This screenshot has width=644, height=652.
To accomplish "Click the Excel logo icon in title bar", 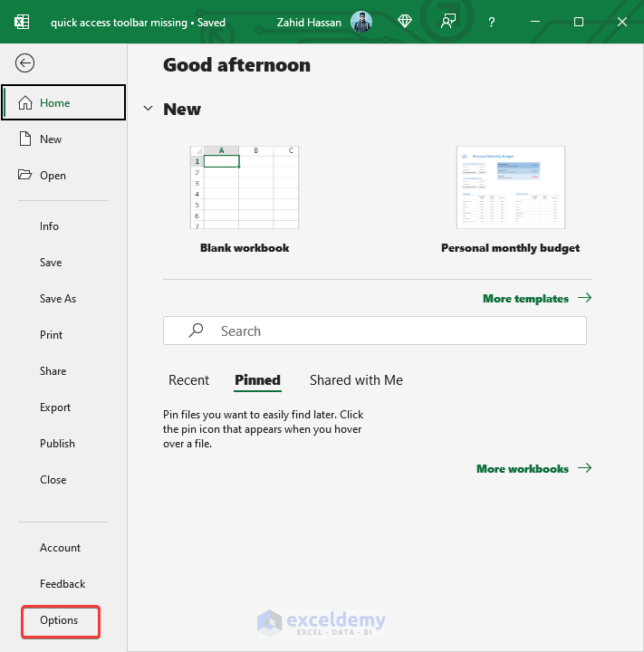I will (x=22, y=22).
